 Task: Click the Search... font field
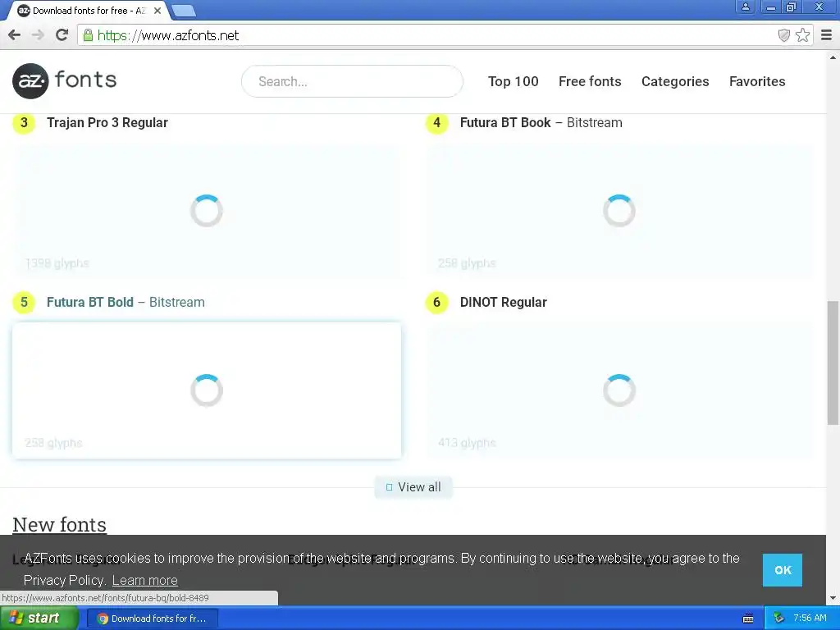click(352, 81)
